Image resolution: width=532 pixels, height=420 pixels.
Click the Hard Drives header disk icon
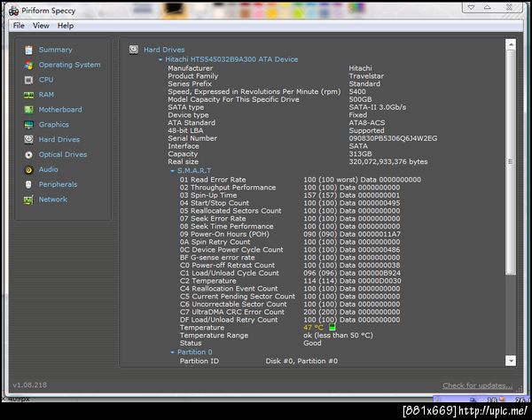point(134,50)
